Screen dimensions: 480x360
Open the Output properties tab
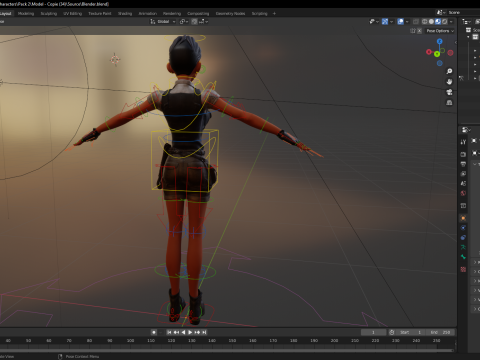463,164
